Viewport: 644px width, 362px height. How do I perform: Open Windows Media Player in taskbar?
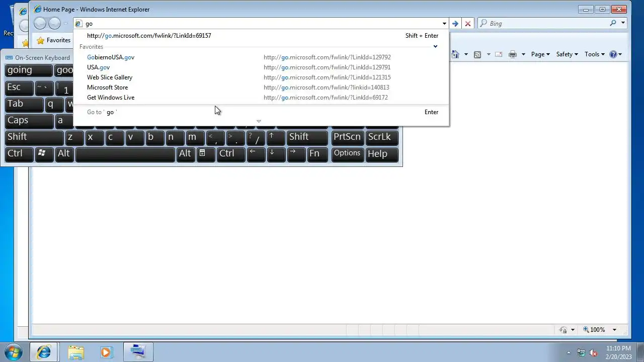tap(106, 352)
